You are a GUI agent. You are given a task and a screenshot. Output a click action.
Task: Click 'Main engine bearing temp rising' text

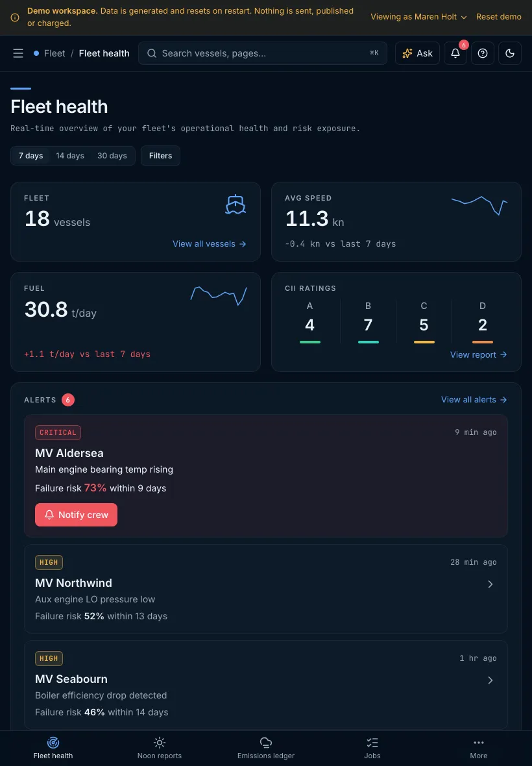[104, 469]
